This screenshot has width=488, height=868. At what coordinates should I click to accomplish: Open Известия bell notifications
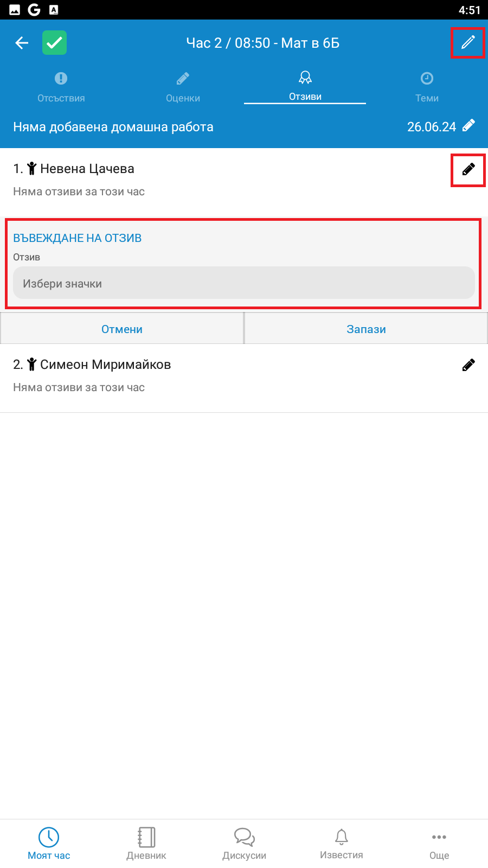(342, 844)
